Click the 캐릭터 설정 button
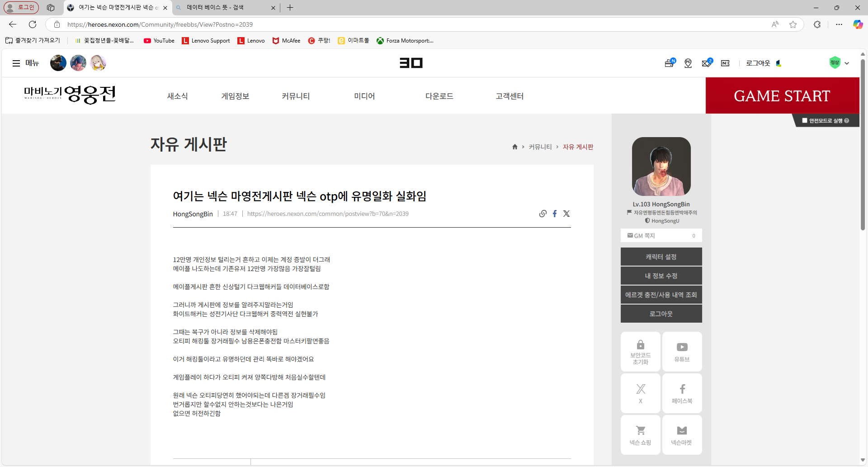Screen dimensions: 868x467 pos(661,257)
